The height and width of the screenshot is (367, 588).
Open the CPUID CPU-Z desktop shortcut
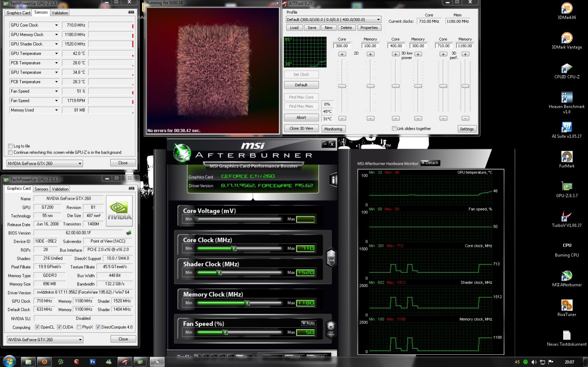pos(567,71)
